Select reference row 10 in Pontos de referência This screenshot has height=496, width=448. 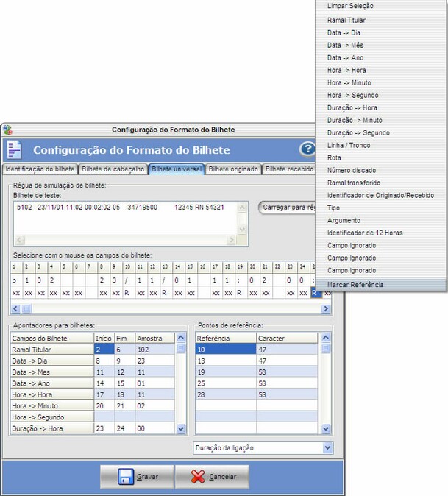tap(257, 350)
